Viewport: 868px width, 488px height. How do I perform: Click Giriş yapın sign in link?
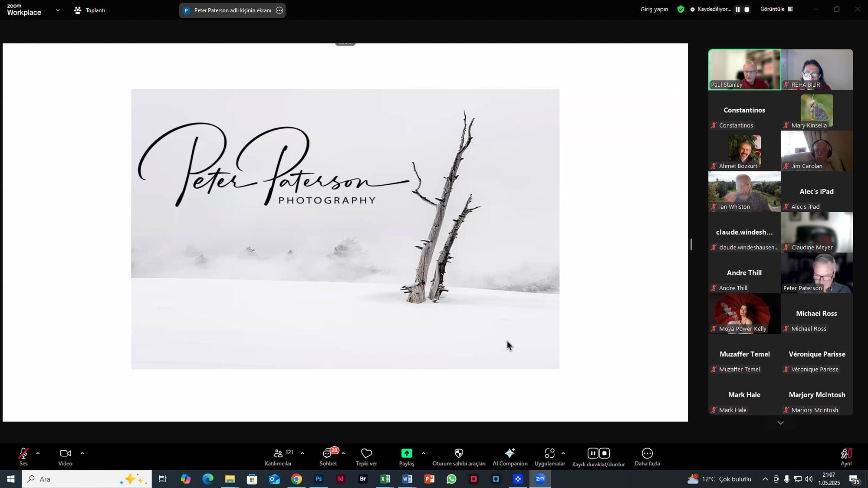tap(654, 9)
